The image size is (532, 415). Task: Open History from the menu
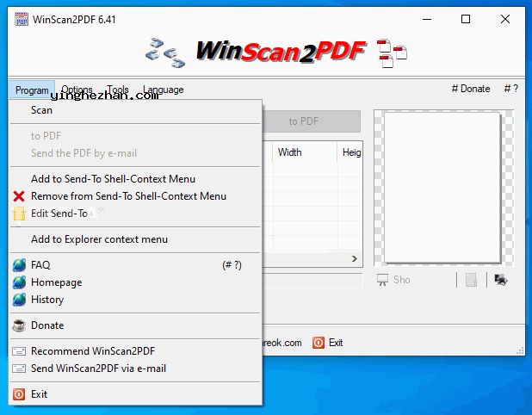135,300
